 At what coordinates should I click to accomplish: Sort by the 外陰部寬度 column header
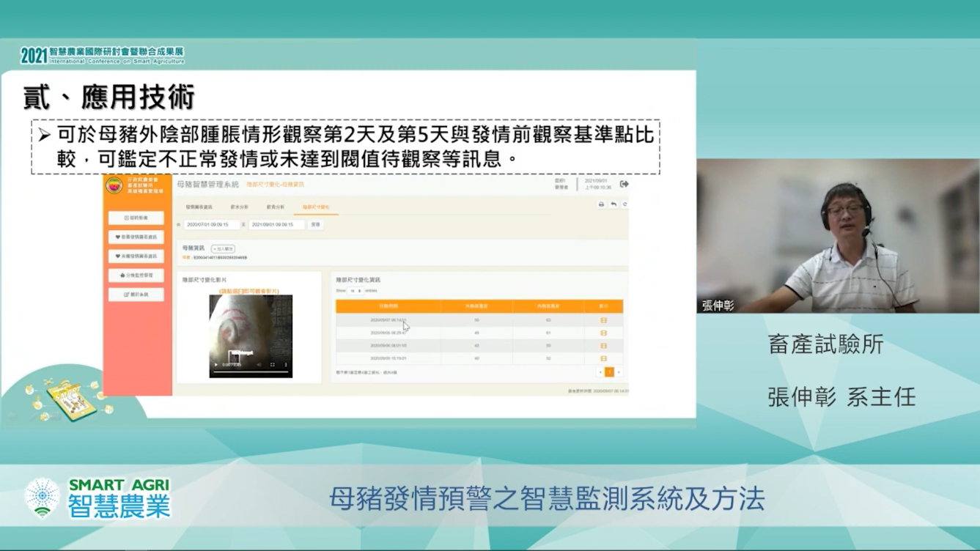pos(476,306)
